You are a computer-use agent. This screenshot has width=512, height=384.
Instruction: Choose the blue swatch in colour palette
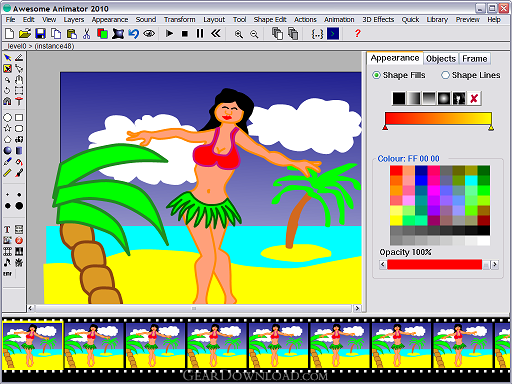(x=421, y=180)
